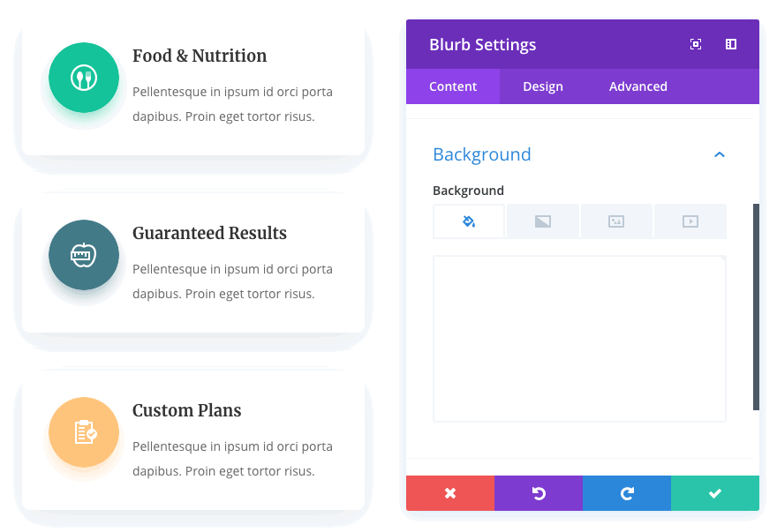Open the Advanced tab
777x532 pixels.
[638, 86]
